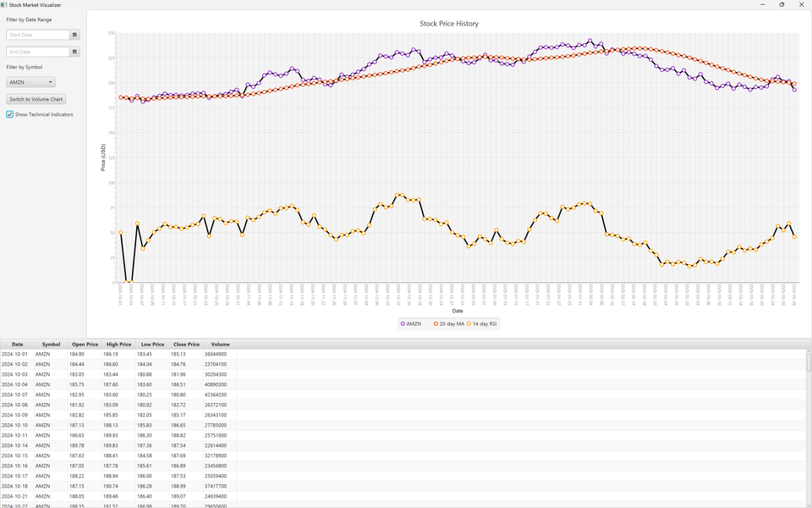Select the 2024-10-18 date cell
This screenshot has width=812, height=508.
coord(17,486)
